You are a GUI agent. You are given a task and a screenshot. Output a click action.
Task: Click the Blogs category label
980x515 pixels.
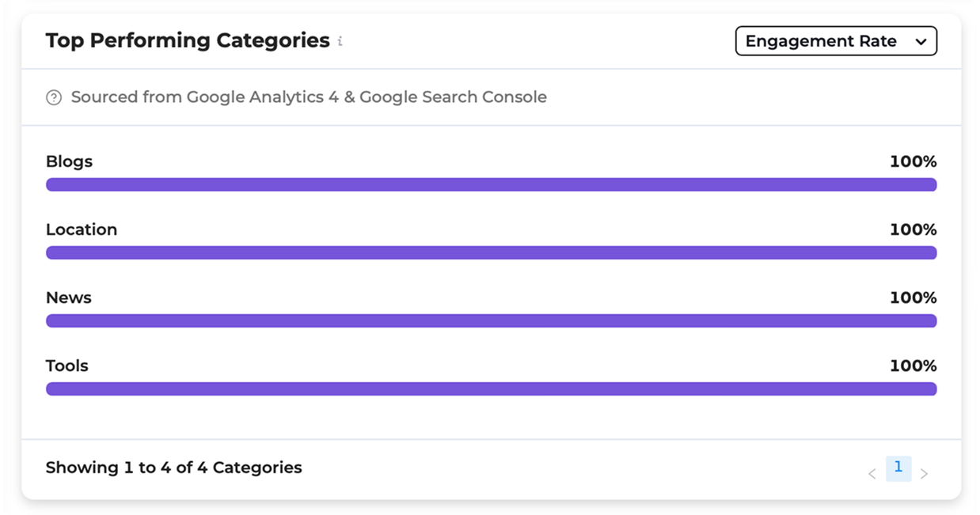(x=69, y=161)
